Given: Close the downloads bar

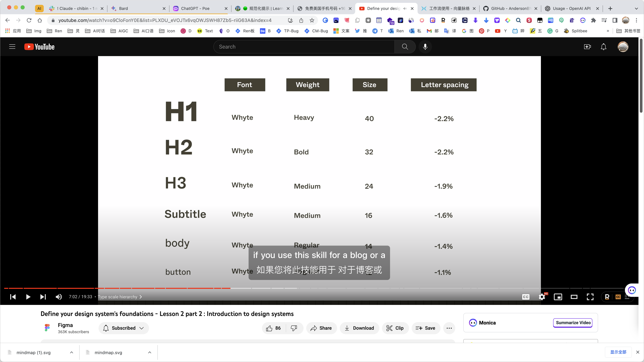Looking at the screenshot, I should point(637,352).
